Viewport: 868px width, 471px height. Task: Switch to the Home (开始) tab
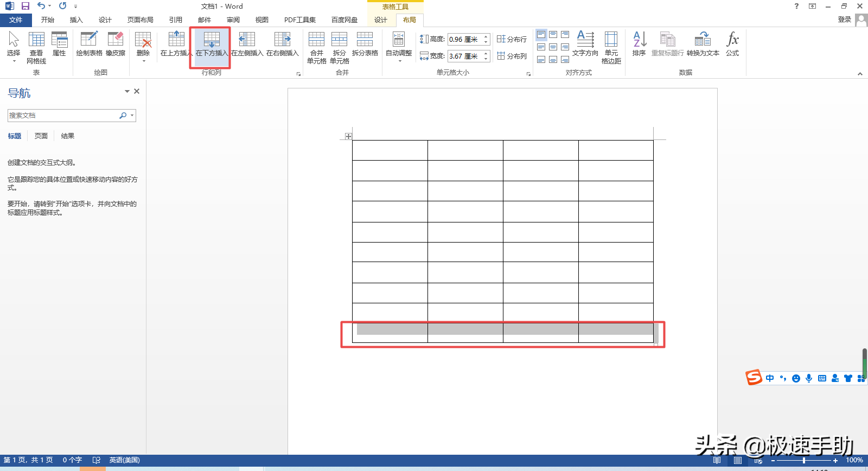pyautogui.click(x=48, y=20)
